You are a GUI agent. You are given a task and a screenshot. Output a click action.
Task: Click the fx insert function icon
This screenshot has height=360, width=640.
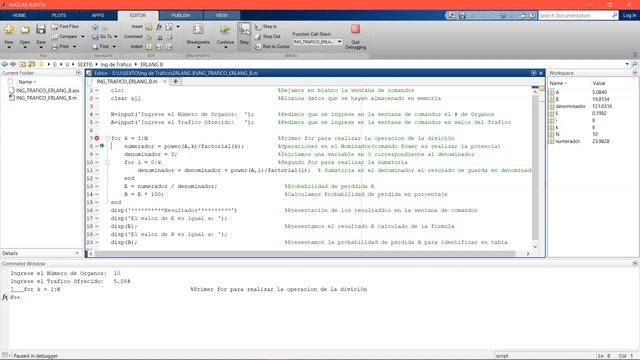159,27
